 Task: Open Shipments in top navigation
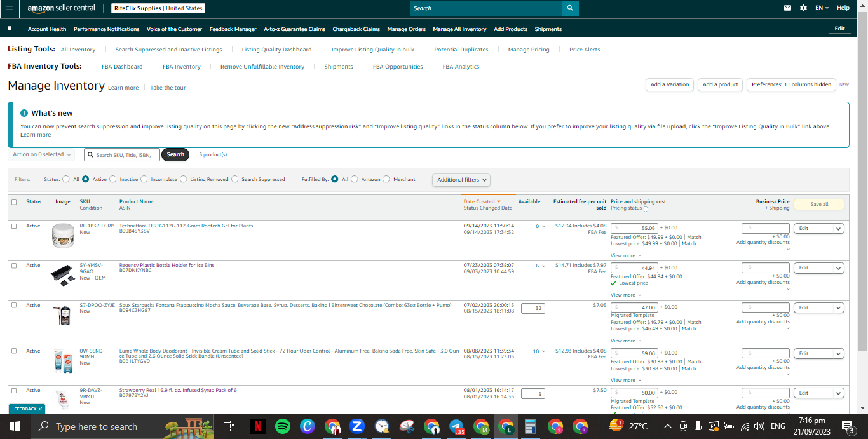(x=548, y=29)
